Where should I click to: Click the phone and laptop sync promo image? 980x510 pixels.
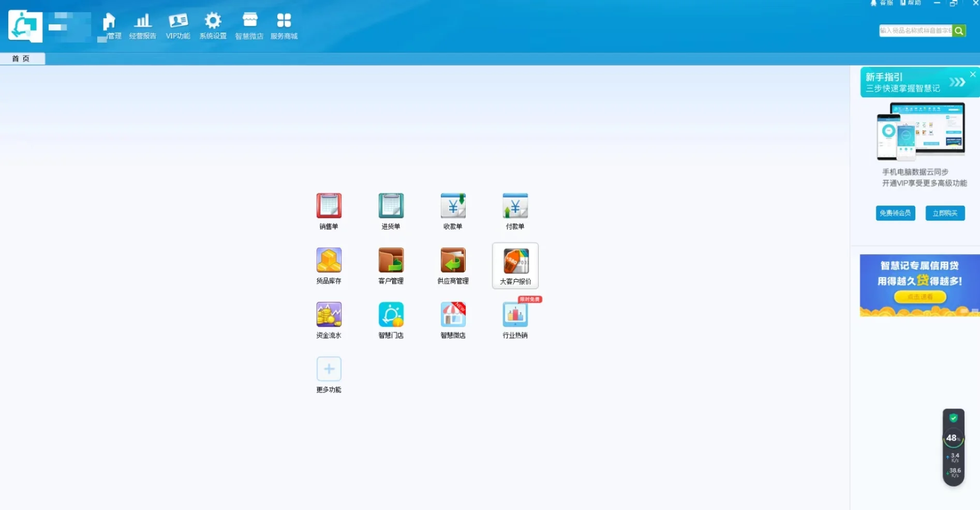[920, 132]
